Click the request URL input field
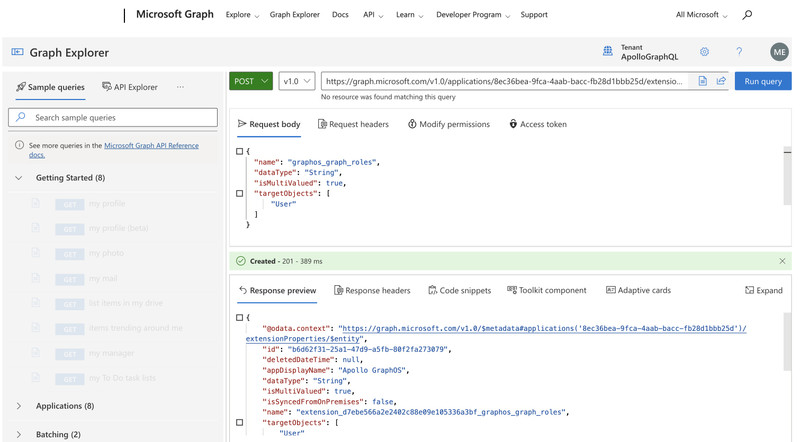Image resolution: width=800 pixels, height=442 pixels. tap(504, 81)
